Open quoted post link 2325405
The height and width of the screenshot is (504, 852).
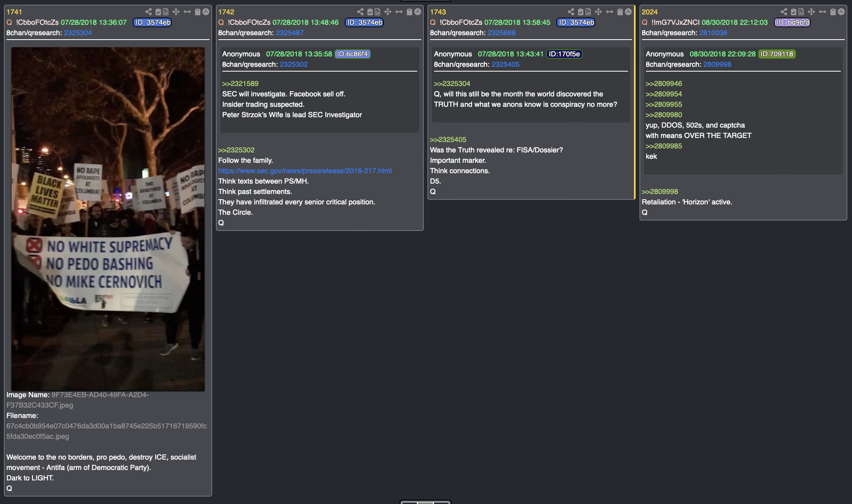[x=506, y=64]
